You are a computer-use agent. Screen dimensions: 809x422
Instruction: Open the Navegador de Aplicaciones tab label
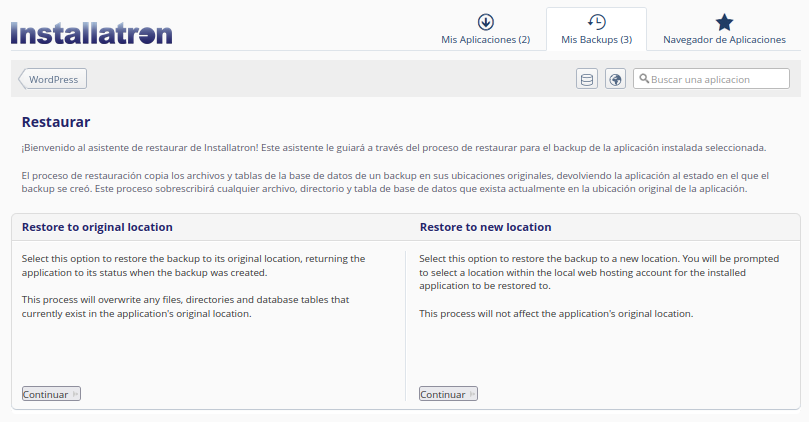point(724,40)
